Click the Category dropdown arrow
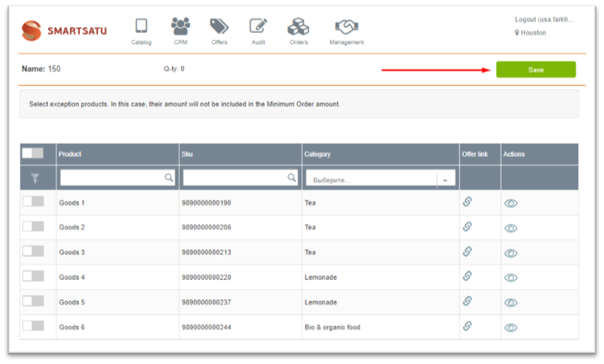 (x=445, y=180)
